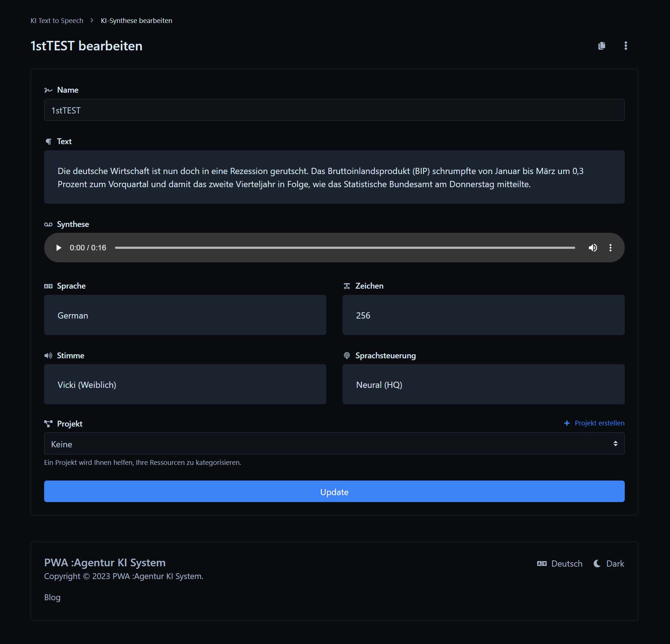Toggle the Dark theme mode
Screen dimensions: 670x644
click(615, 564)
